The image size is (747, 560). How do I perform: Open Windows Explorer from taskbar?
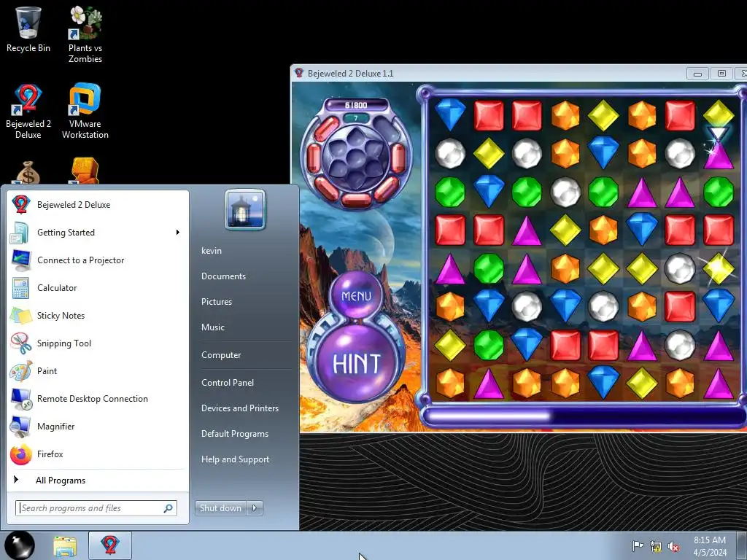pyautogui.click(x=65, y=546)
